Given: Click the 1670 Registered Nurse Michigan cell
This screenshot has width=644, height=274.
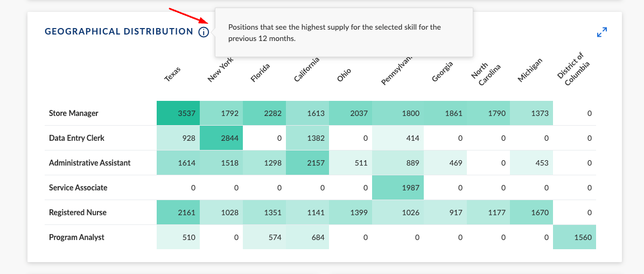Looking at the screenshot, I should tap(531, 213).
